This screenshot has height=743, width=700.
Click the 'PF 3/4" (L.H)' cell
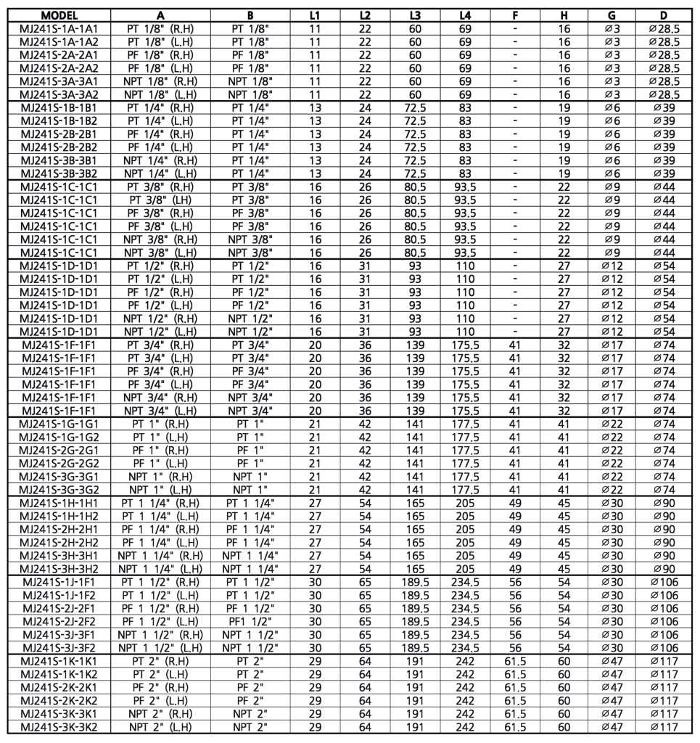pos(160,385)
